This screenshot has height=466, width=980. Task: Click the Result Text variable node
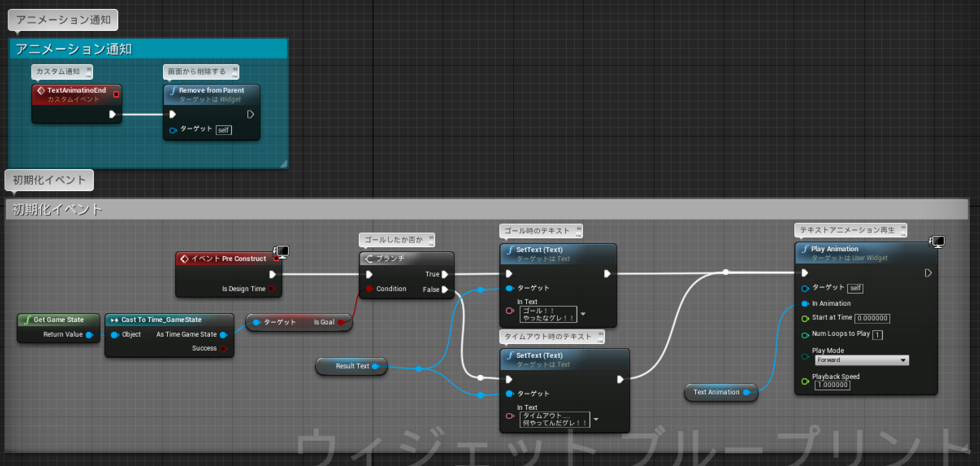click(x=352, y=366)
